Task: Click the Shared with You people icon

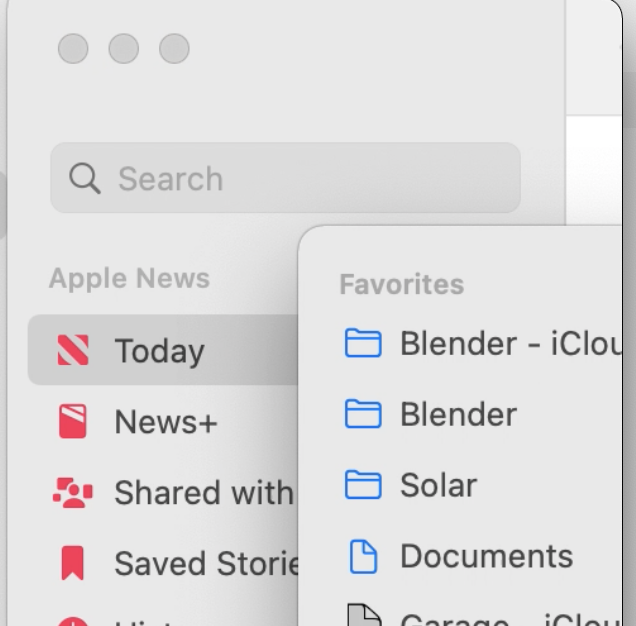Action: pos(73,493)
